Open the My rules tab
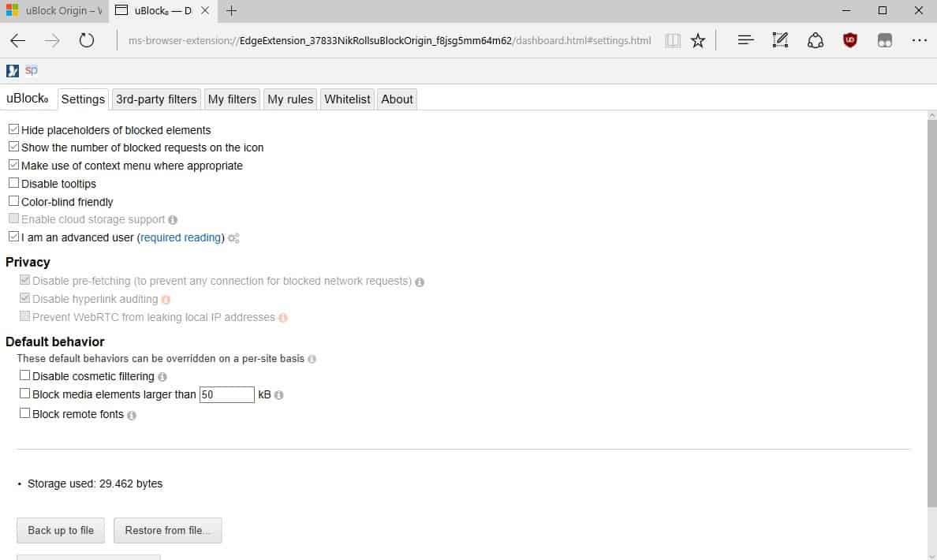This screenshot has height=560, width=937. point(289,99)
